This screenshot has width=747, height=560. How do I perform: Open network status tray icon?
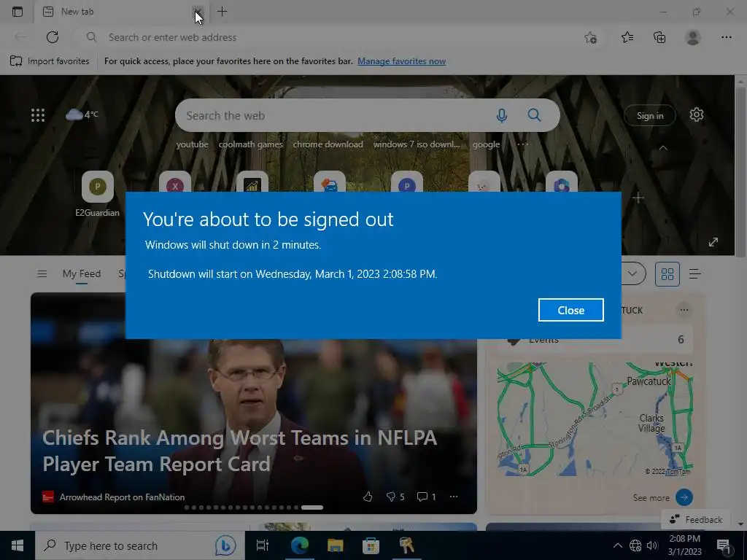(x=635, y=545)
